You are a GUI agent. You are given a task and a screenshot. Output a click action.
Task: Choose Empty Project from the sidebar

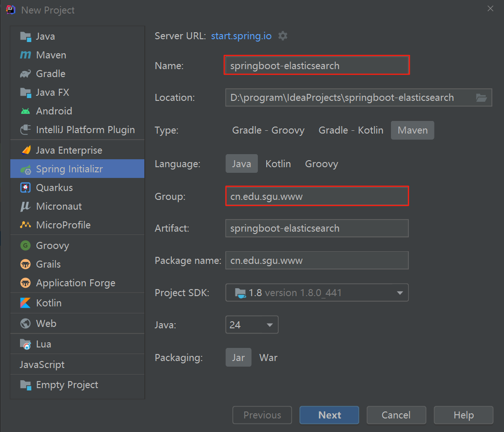67,384
